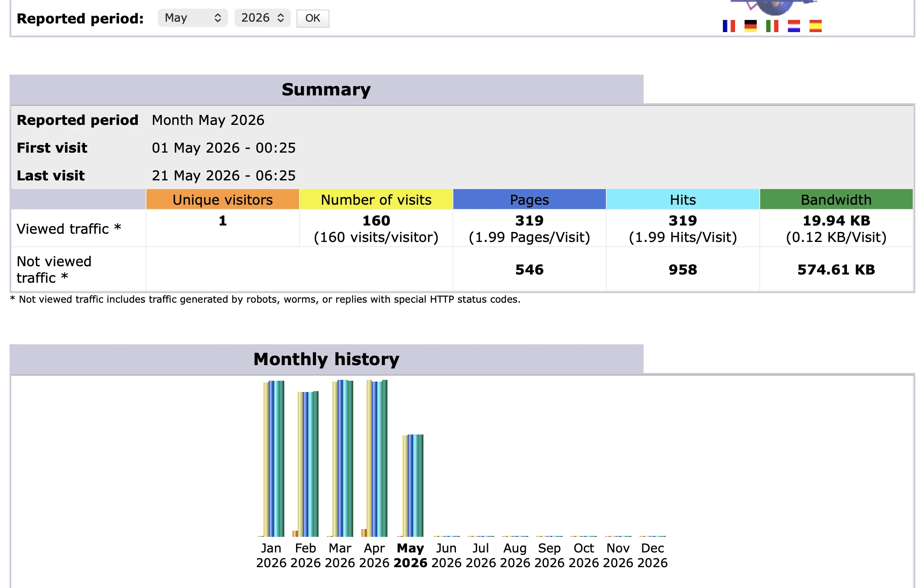This screenshot has width=924, height=588.
Task: Open the month dropdown showing May
Action: [192, 18]
